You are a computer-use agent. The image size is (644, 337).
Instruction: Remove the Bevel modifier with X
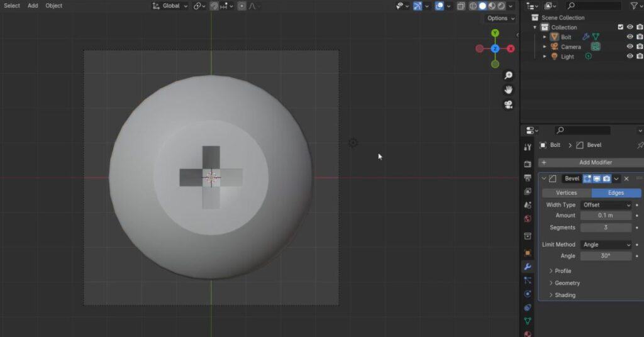click(626, 179)
